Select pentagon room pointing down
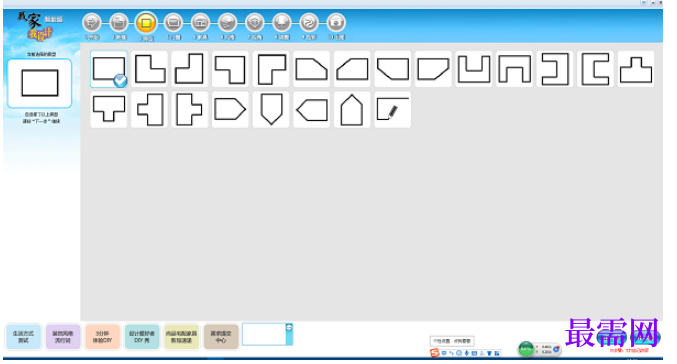Viewport: 677px width, 364px height. (271, 110)
